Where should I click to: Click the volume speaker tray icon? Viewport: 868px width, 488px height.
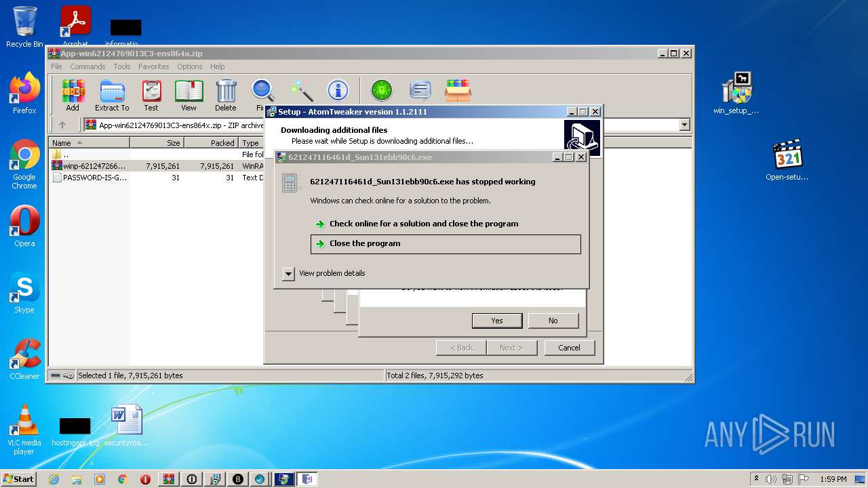(771, 479)
